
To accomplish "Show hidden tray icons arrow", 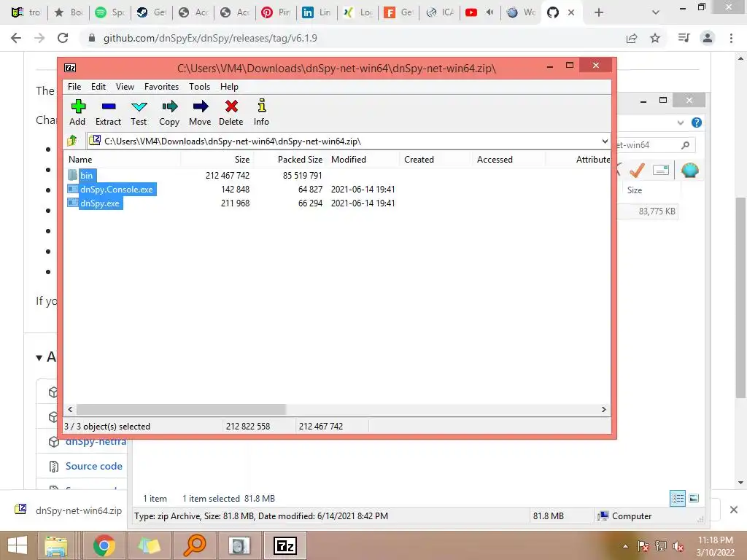I will coord(625,547).
